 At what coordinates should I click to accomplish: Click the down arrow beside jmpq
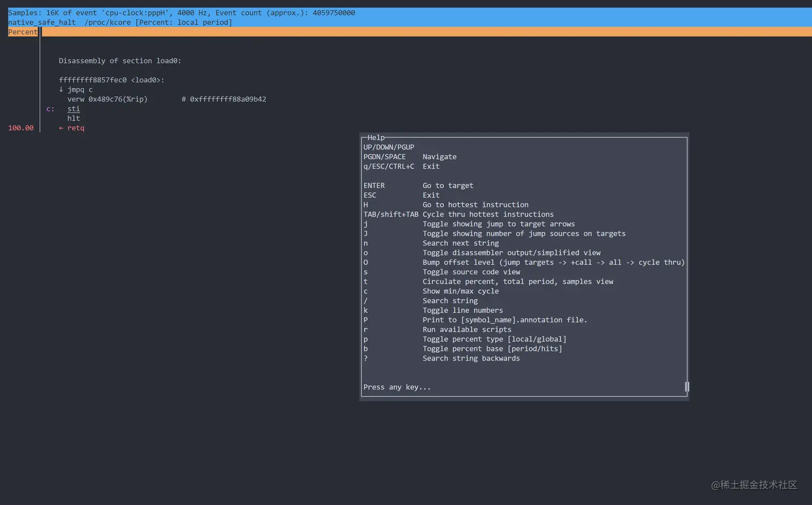pos(61,90)
